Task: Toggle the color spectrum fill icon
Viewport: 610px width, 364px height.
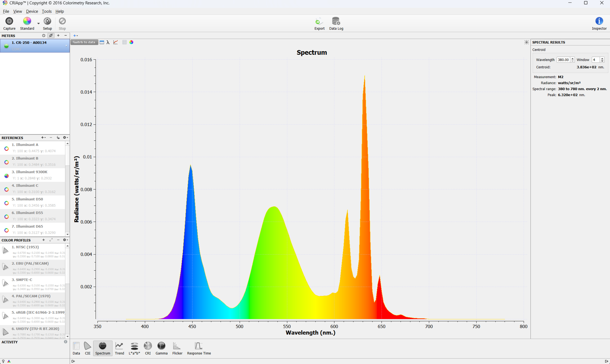Action: click(x=132, y=42)
